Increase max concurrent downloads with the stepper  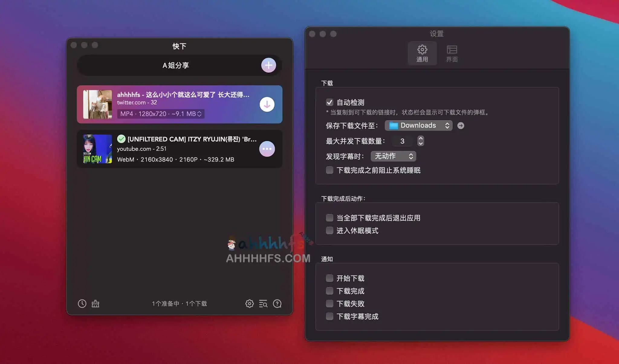click(421, 139)
